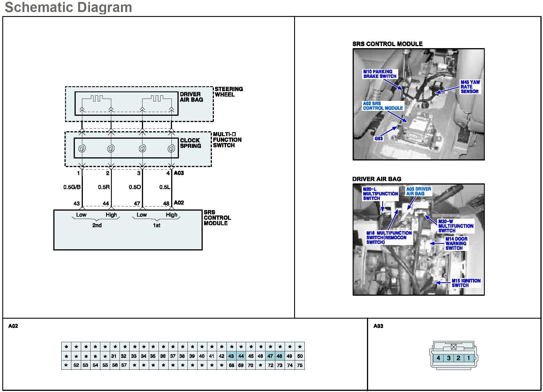Click the G03 ground label in photo

378,139
